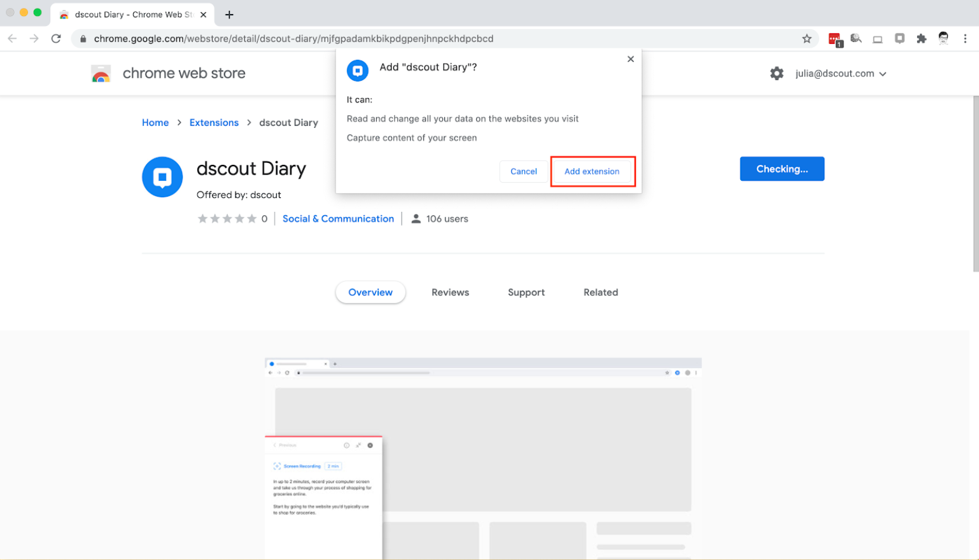The height and width of the screenshot is (560, 979).
Task: Click 'Offered by: dscout' text
Action: (239, 195)
